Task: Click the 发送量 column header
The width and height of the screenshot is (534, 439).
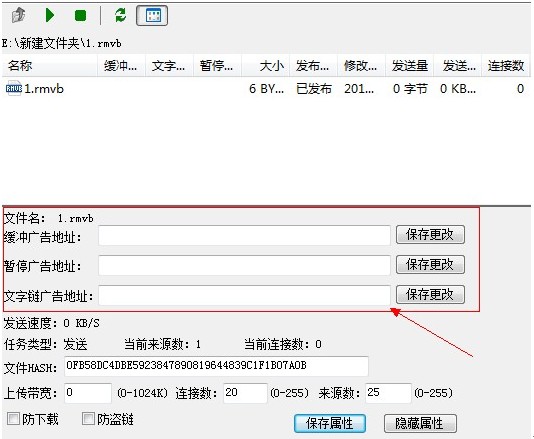Action: click(x=409, y=65)
